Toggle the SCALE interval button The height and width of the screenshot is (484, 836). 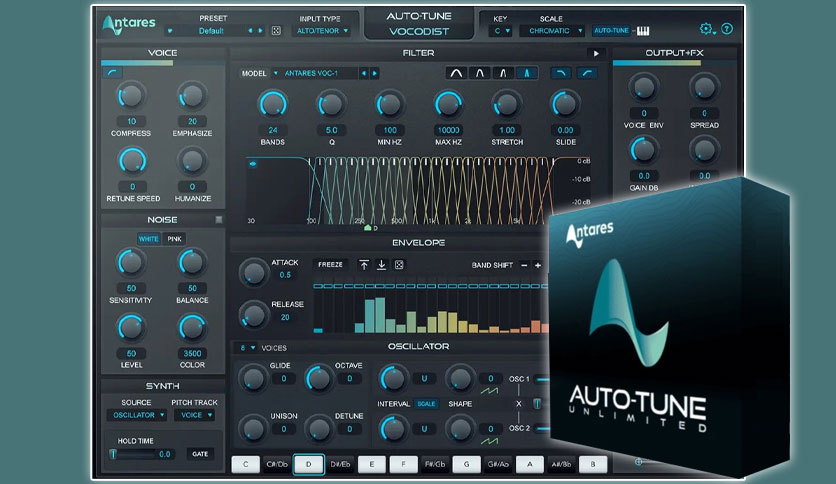pos(426,404)
